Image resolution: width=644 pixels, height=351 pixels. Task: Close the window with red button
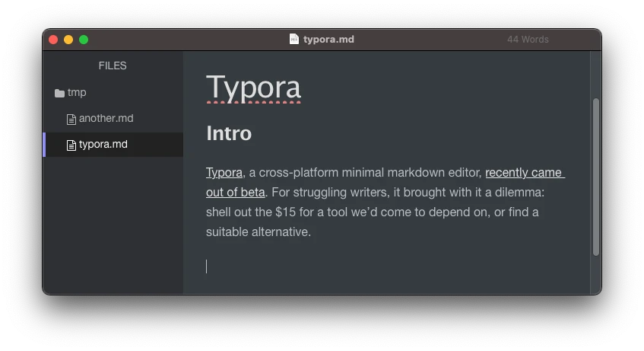pyautogui.click(x=53, y=40)
